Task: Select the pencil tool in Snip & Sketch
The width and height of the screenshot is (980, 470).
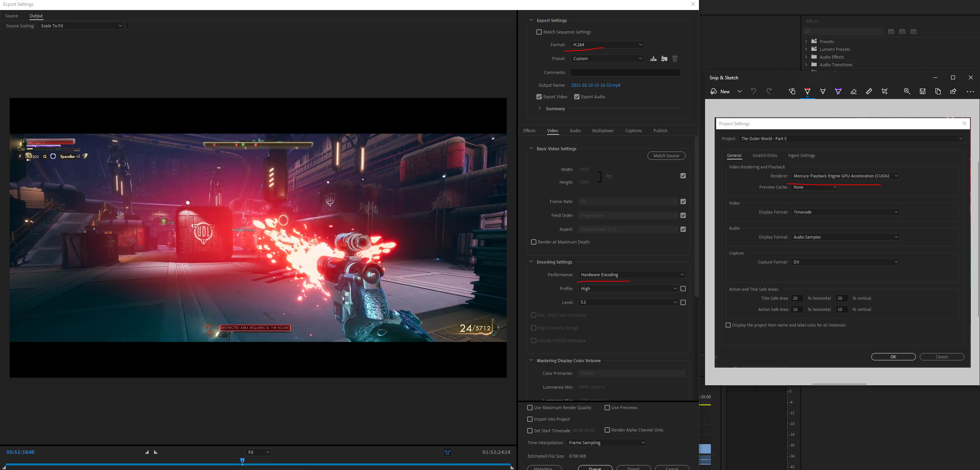Action: pyautogui.click(x=823, y=91)
